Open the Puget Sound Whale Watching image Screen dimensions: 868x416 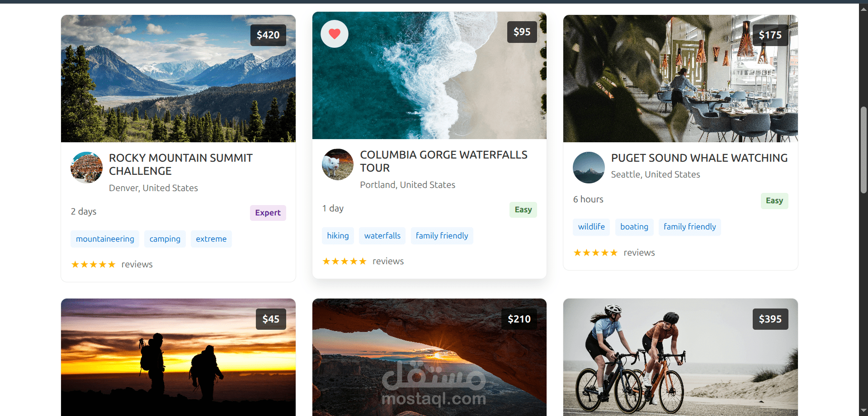680,79
